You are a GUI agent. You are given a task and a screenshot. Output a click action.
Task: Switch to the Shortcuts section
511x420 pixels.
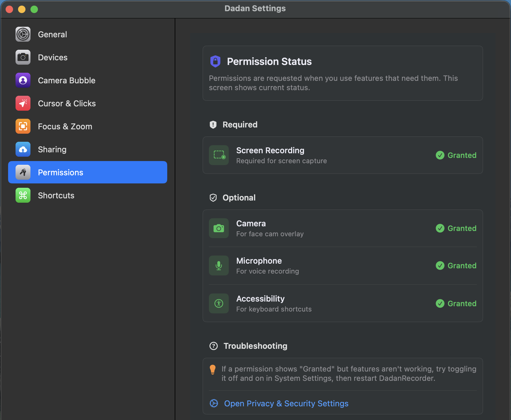pyautogui.click(x=56, y=195)
